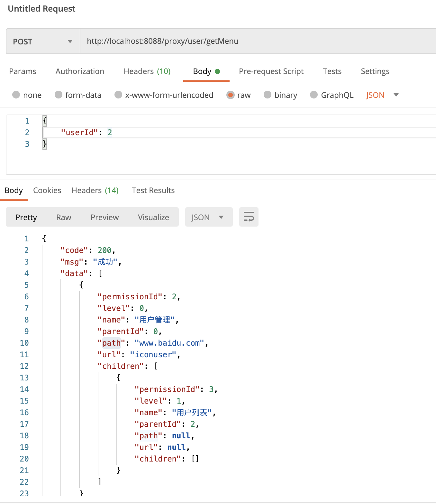
Task: Switch to the Tests tab
Action: (332, 71)
